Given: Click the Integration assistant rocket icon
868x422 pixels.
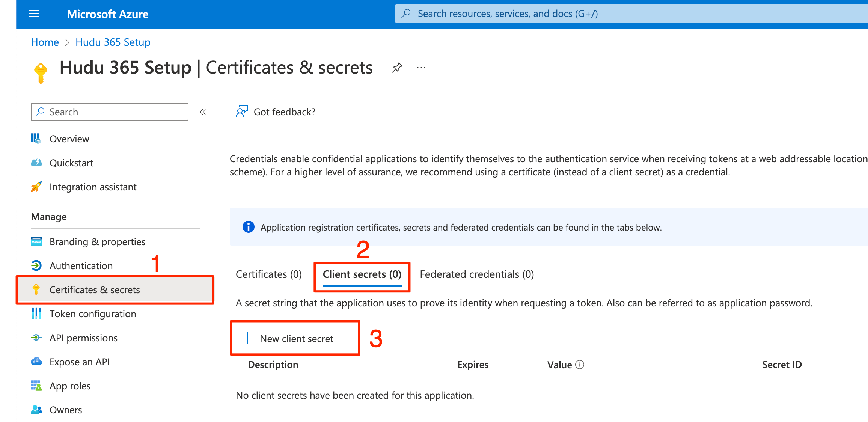Looking at the screenshot, I should point(36,187).
